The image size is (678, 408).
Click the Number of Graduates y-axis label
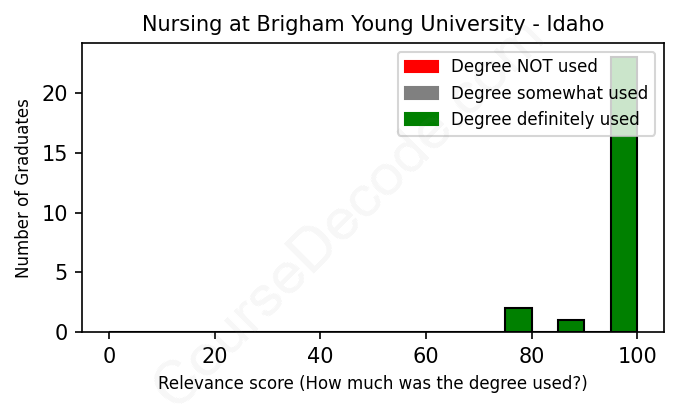[x=22, y=189]
